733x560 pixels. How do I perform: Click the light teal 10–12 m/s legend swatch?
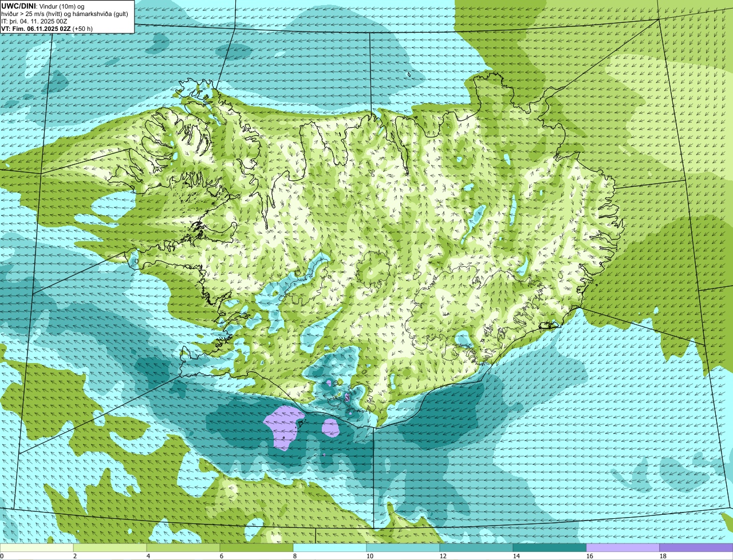[x=403, y=548]
